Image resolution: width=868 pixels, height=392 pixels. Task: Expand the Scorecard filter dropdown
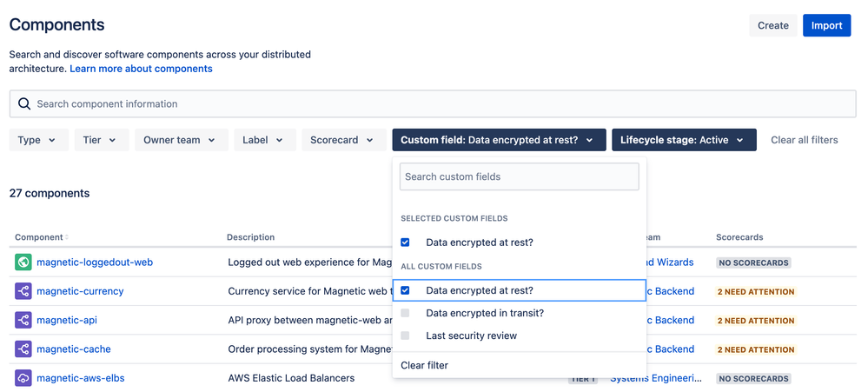point(344,140)
